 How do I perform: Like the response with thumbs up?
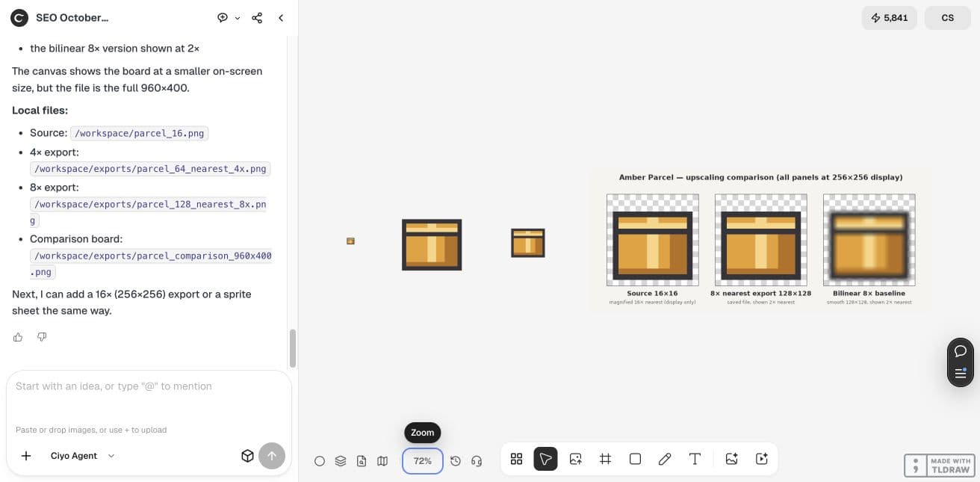(x=18, y=337)
